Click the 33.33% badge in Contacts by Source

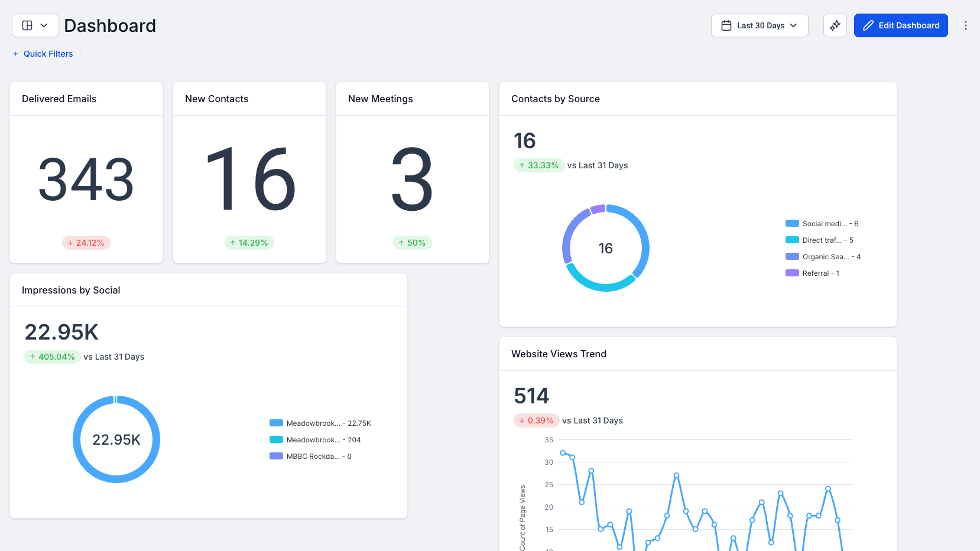pos(539,165)
